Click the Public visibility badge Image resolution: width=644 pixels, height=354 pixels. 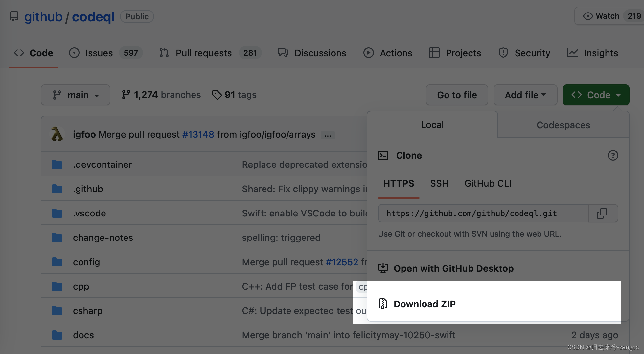tap(137, 16)
